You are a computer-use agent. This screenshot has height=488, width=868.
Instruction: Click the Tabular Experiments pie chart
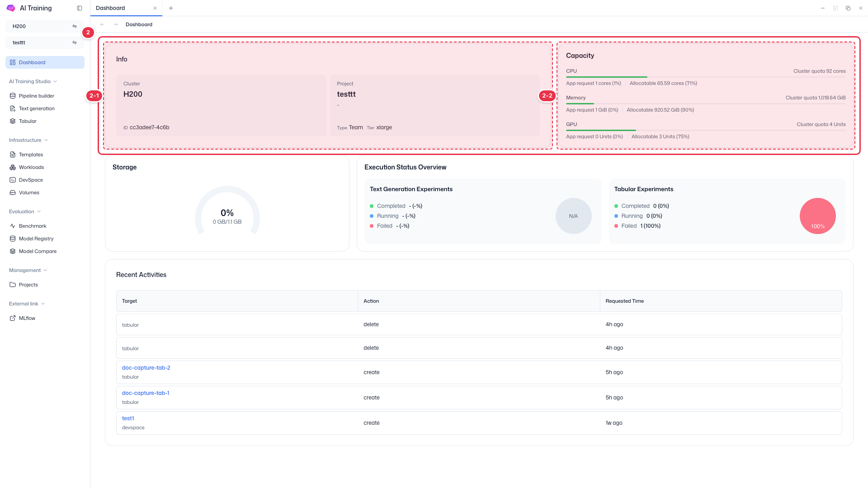tap(817, 216)
